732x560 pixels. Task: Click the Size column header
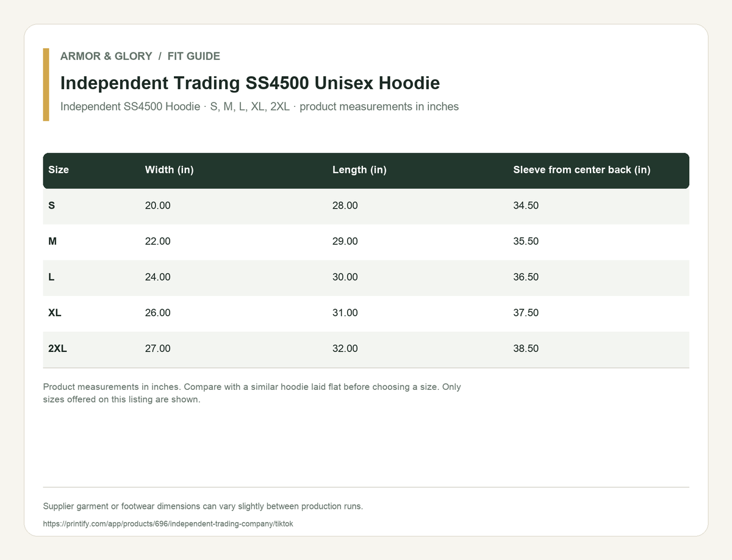pyautogui.click(x=59, y=170)
